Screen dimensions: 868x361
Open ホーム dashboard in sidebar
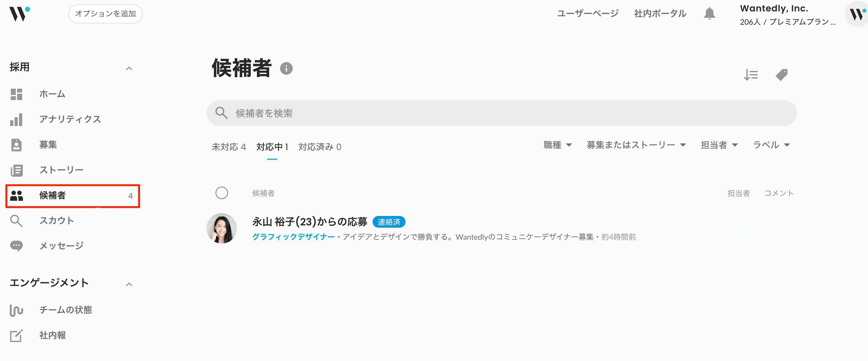[52, 94]
